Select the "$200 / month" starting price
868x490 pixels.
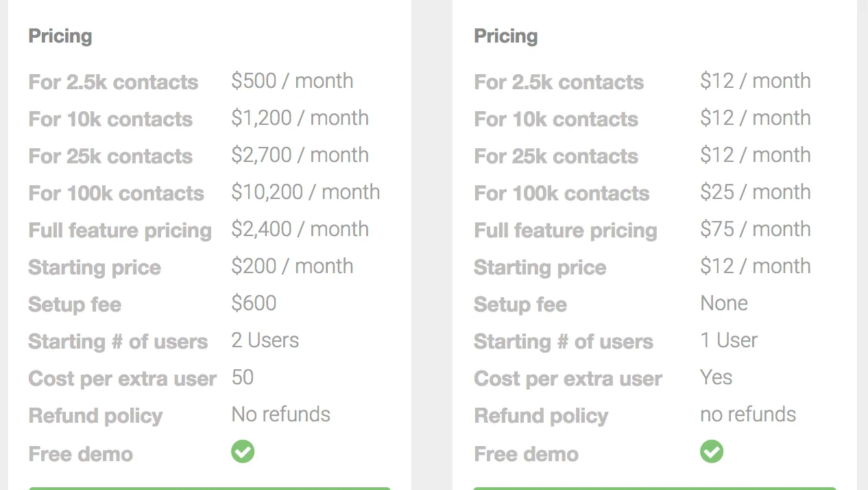point(292,266)
